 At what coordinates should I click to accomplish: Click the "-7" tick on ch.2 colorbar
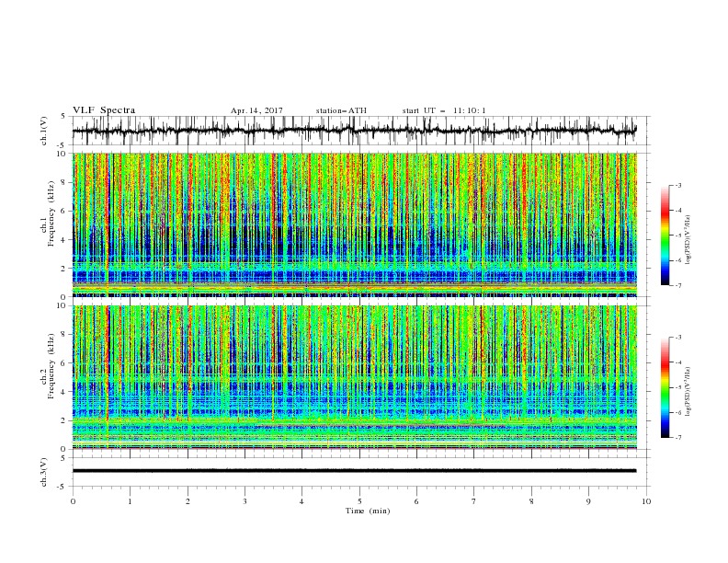point(677,438)
